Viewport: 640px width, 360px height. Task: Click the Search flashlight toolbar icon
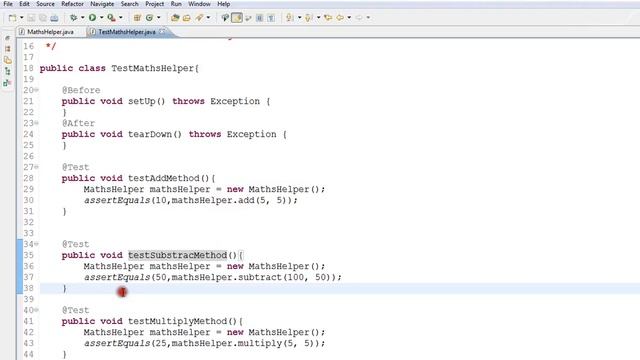(199, 18)
